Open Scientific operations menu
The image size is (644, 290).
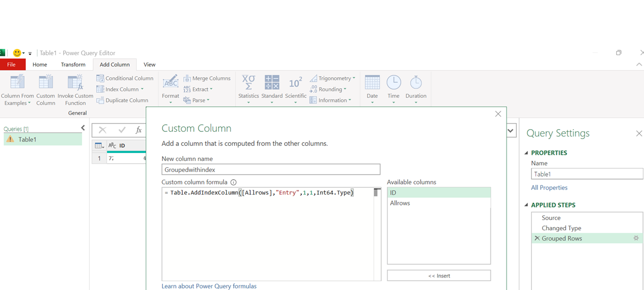[x=295, y=90]
